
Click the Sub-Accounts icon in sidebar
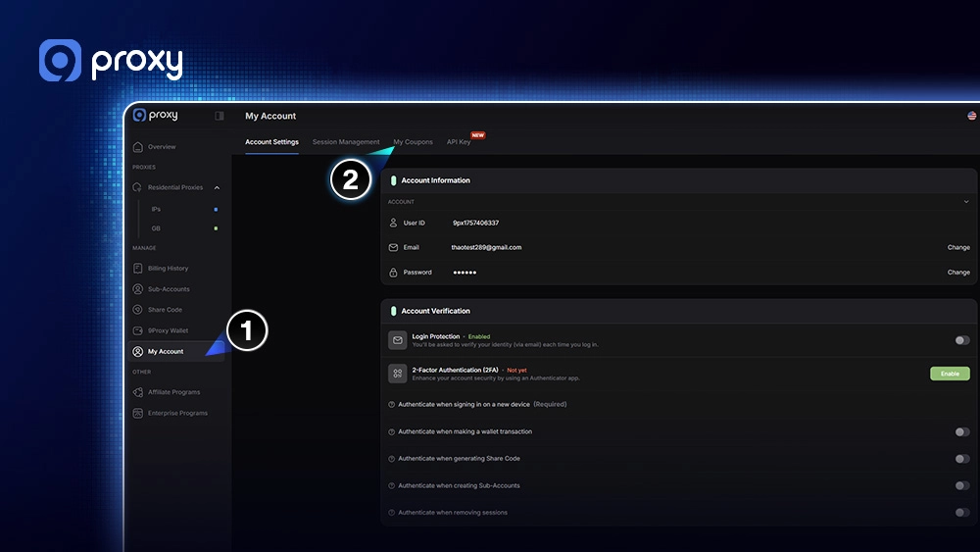[x=138, y=289]
